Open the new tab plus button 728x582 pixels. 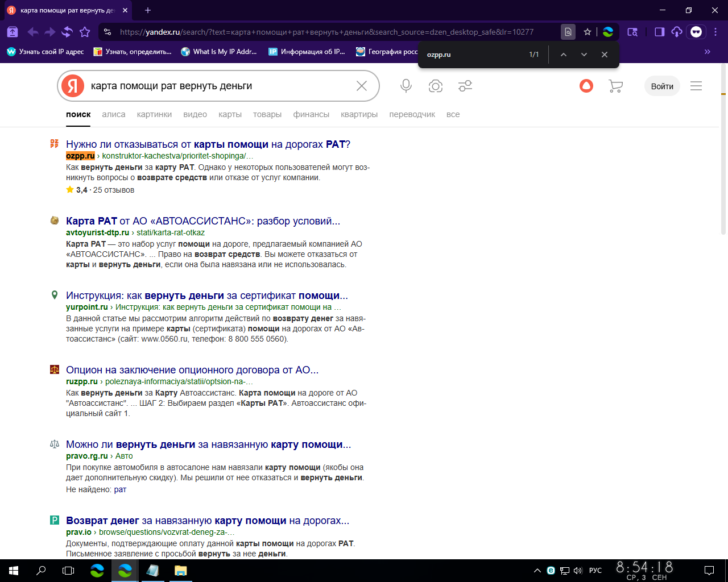tap(148, 10)
